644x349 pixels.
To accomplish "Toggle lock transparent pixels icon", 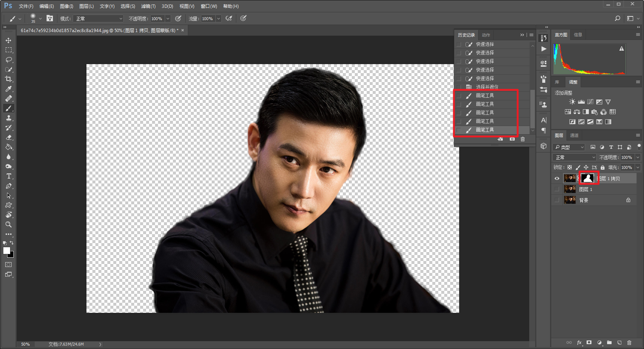I will point(569,167).
